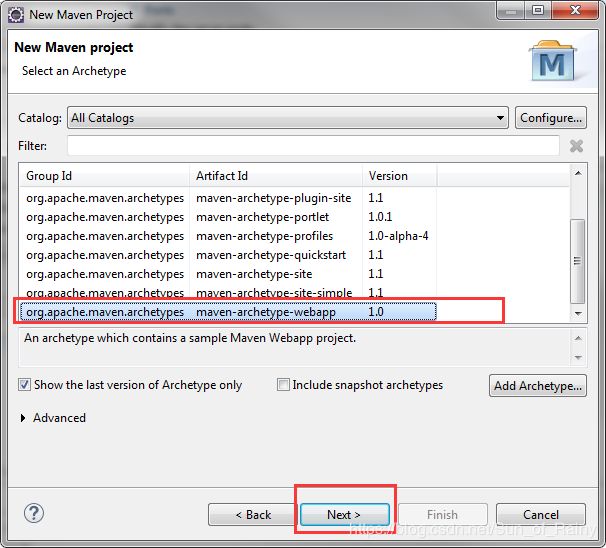Cancel the New Maven Project wizard

click(541, 515)
